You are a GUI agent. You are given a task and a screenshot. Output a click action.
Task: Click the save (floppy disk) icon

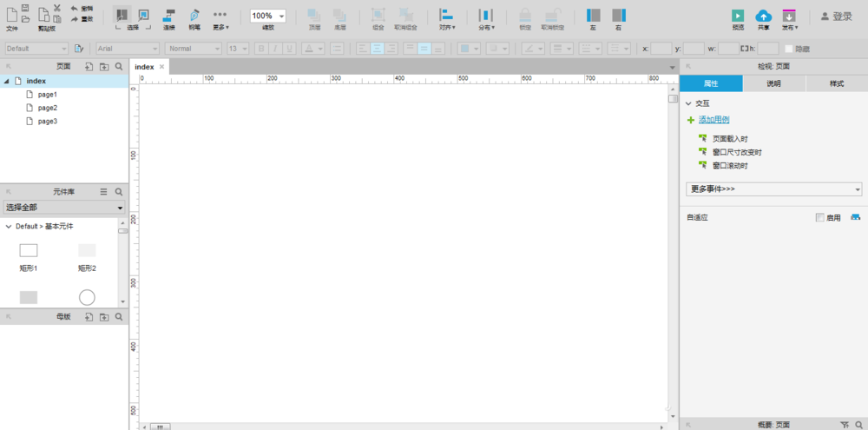coord(25,9)
